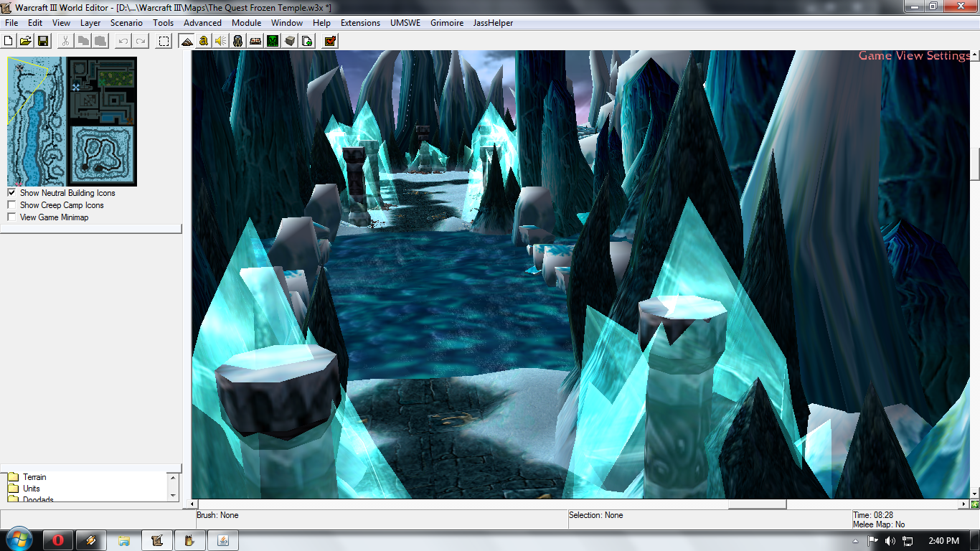This screenshot has height=551, width=980.
Task: Open a map with the folder icon
Action: (x=25, y=41)
